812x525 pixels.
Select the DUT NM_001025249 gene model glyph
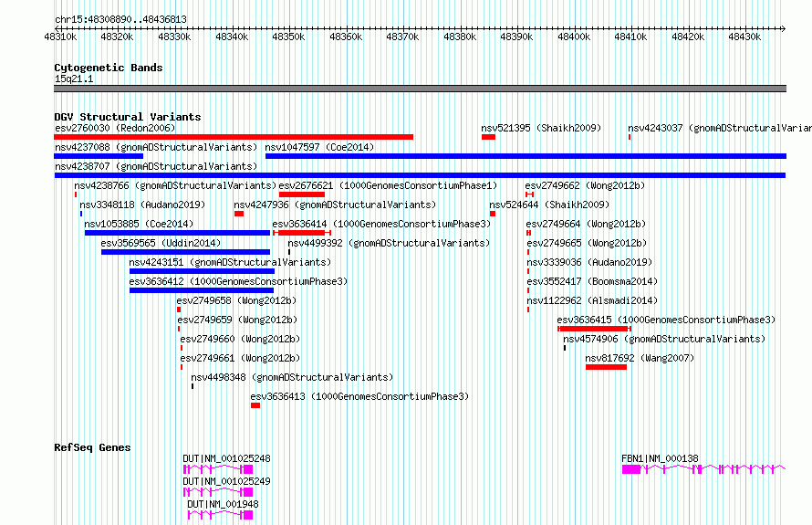218,492
